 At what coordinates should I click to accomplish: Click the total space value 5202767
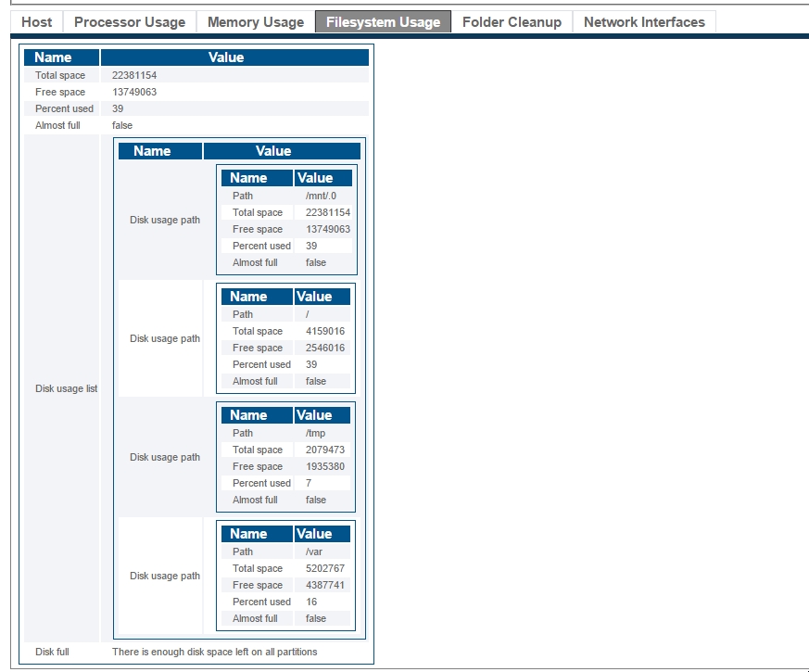tap(324, 568)
